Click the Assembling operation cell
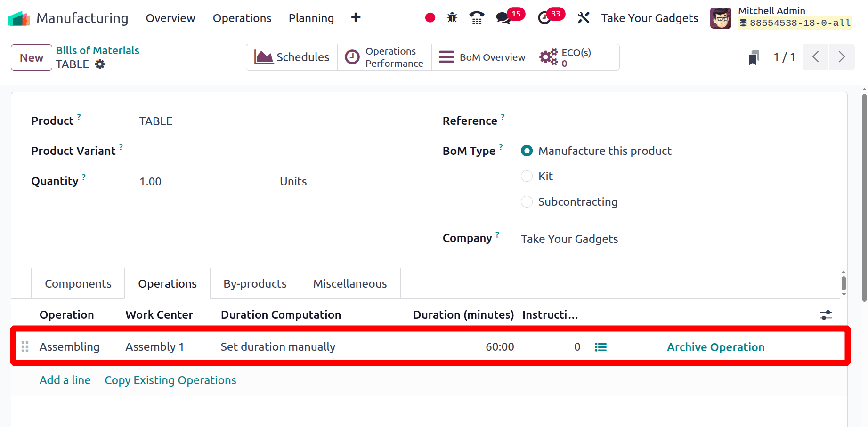868x427 pixels. [70, 347]
